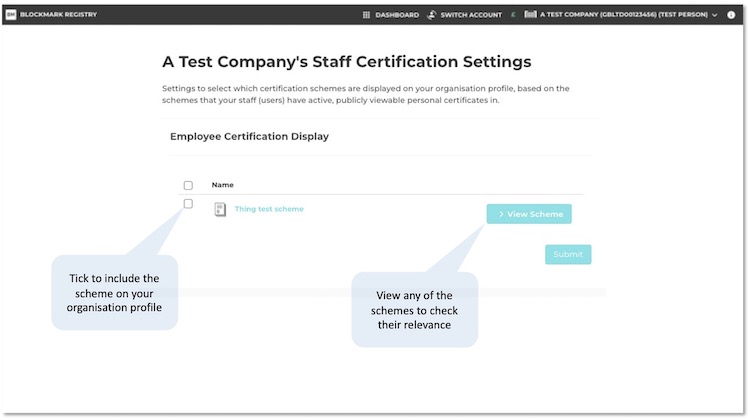750x420 pixels.
Task: Click the company building icon in top bar
Action: pyautogui.click(x=530, y=14)
